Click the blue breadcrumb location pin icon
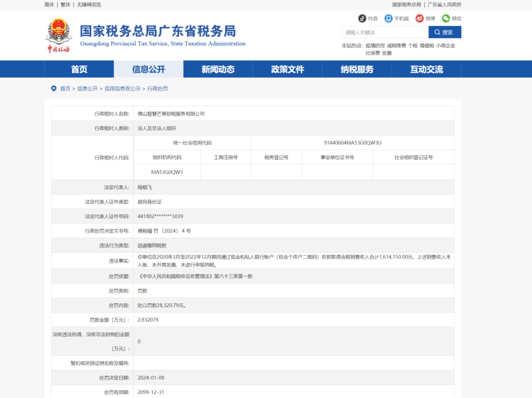This screenshot has width=532, height=398. [x=54, y=88]
